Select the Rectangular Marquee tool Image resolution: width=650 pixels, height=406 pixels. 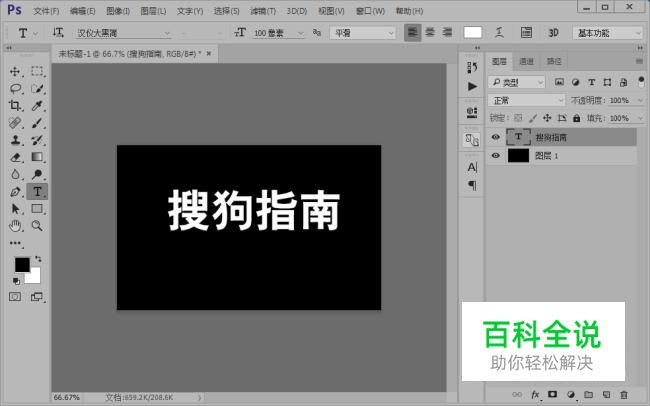pyautogui.click(x=37, y=71)
